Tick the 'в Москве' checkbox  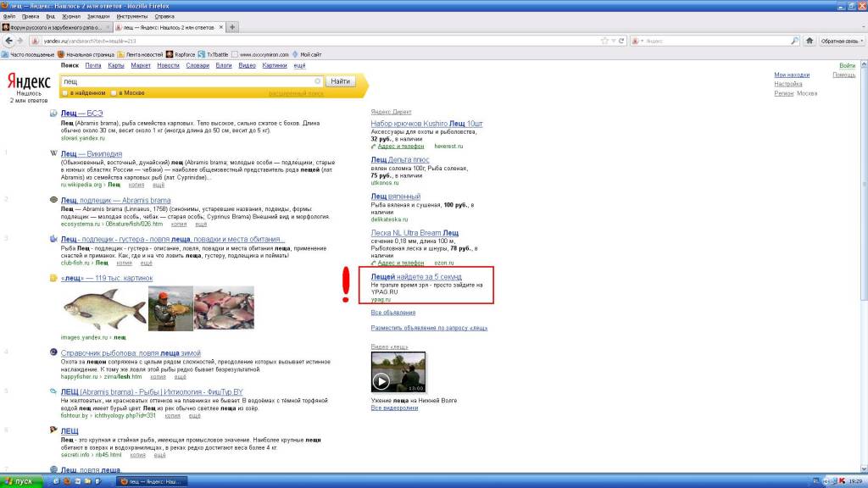pos(114,93)
